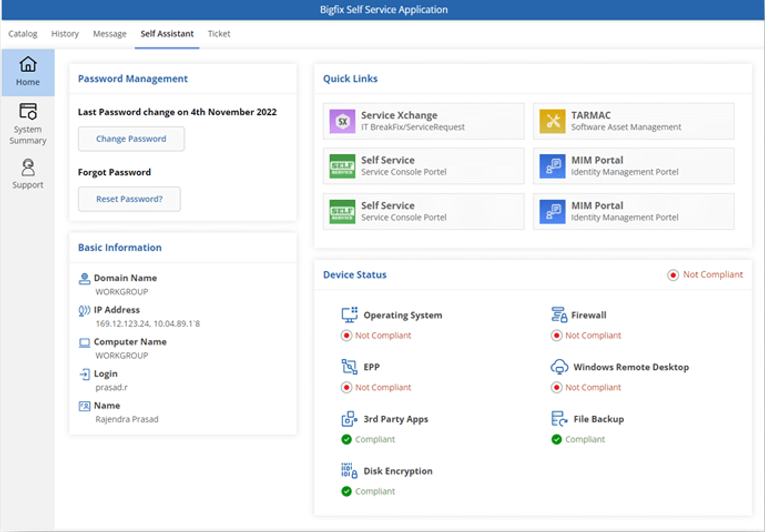Open the TARMAC Software Asset Management link

coord(633,121)
